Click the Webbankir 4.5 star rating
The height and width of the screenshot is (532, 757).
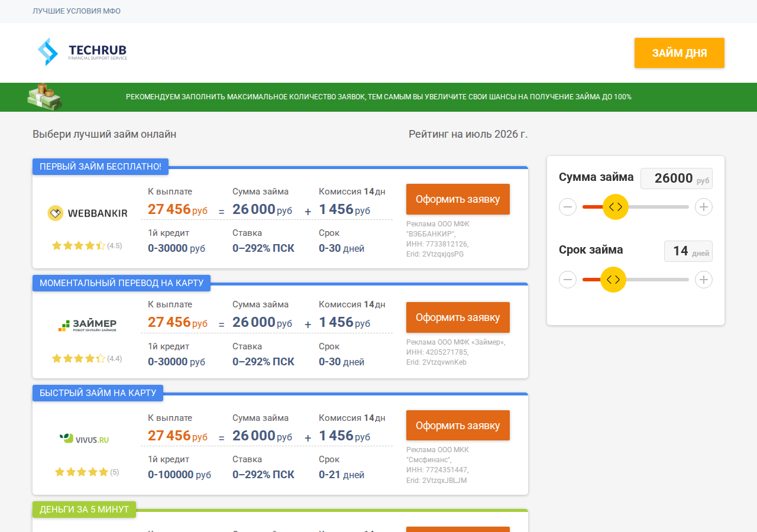pos(87,245)
